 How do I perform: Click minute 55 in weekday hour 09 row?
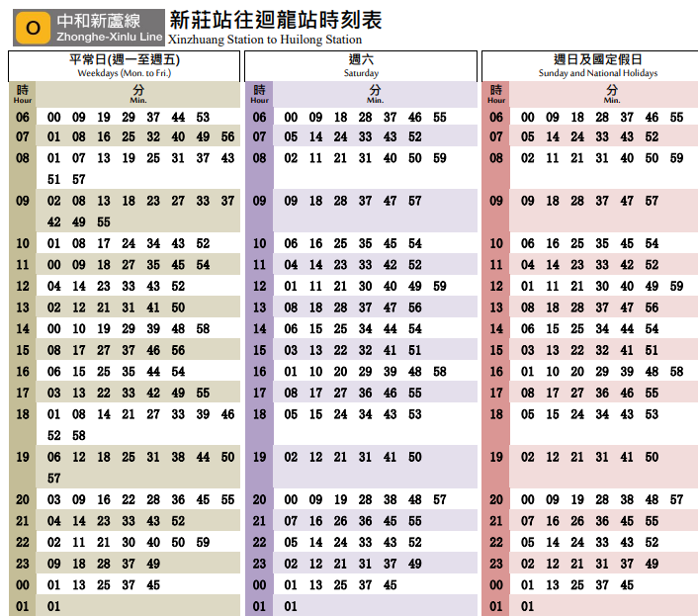pyautogui.click(x=104, y=222)
